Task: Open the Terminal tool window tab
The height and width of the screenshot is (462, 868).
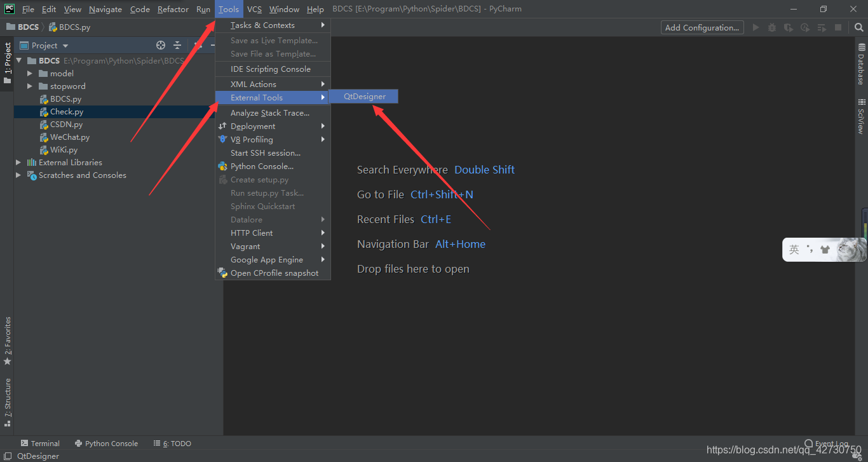Action: pos(40,444)
